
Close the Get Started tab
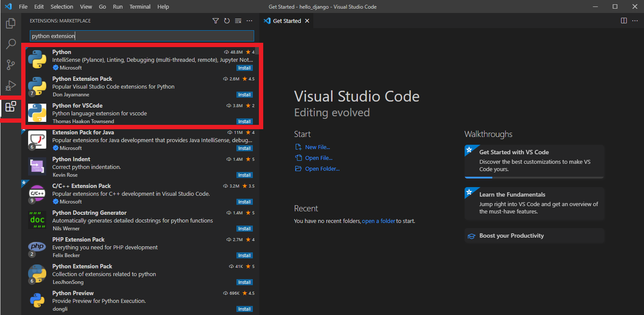click(x=307, y=21)
